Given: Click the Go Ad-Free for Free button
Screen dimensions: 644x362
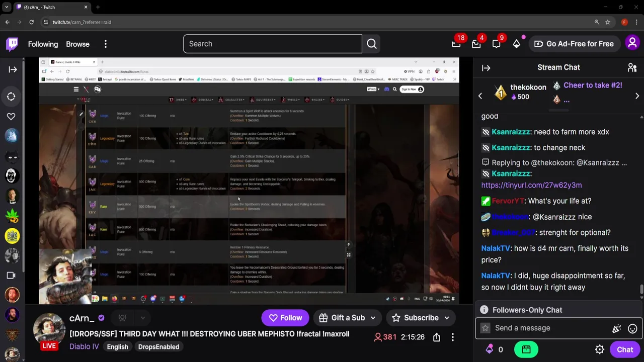Looking at the screenshot, I should [x=574, y=44].
